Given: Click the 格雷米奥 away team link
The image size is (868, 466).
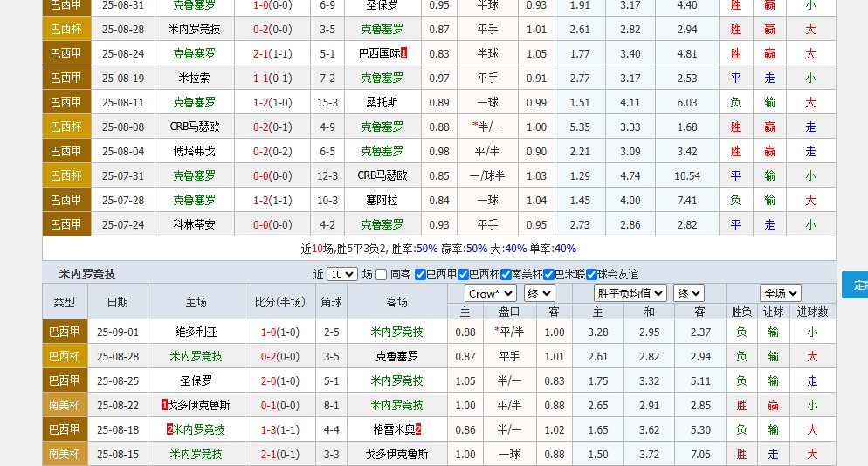Looking at the screenshot, I should click(x=396, y=429).
